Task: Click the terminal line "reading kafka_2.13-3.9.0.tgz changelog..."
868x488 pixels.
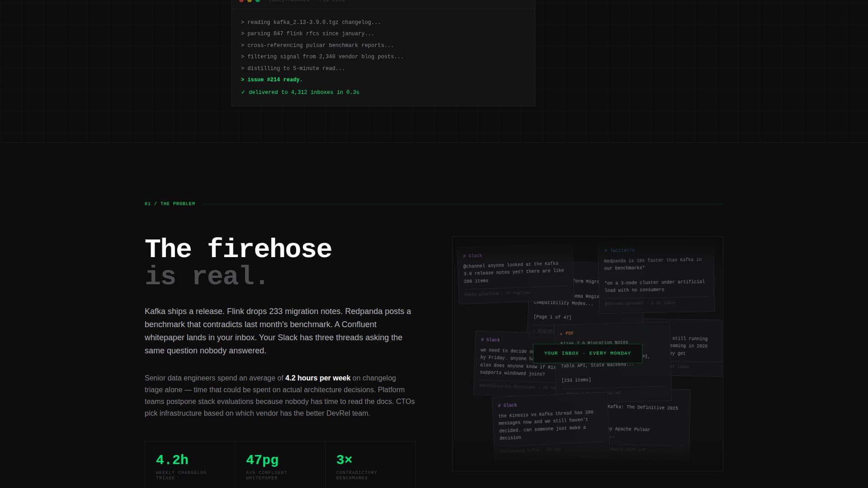Action: pos(311,22)
